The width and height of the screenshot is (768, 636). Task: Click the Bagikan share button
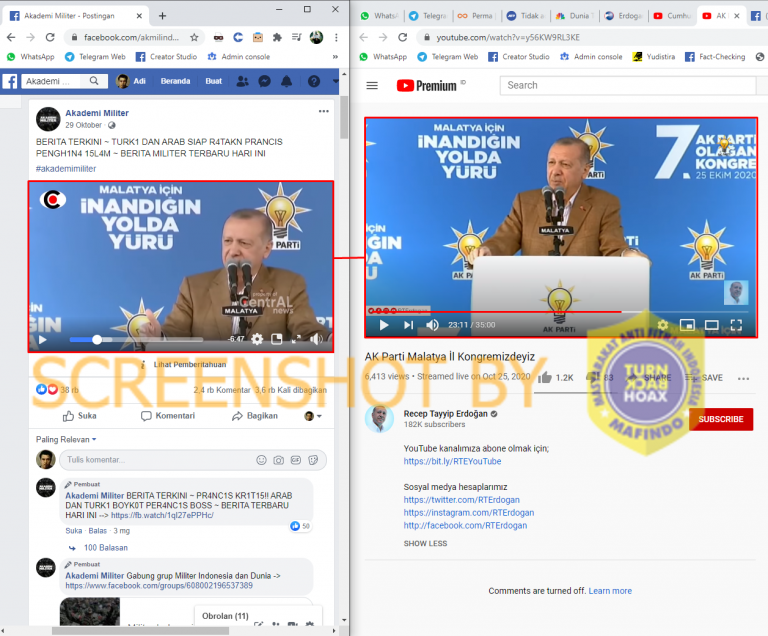tap(255, 416)
